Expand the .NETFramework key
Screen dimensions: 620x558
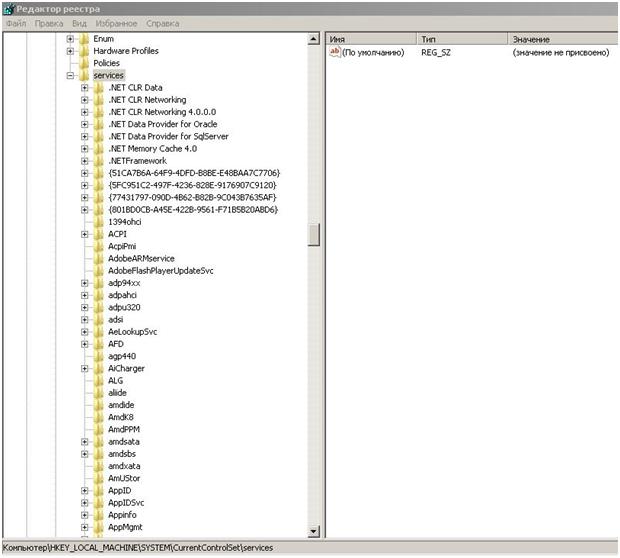point(85,161)
